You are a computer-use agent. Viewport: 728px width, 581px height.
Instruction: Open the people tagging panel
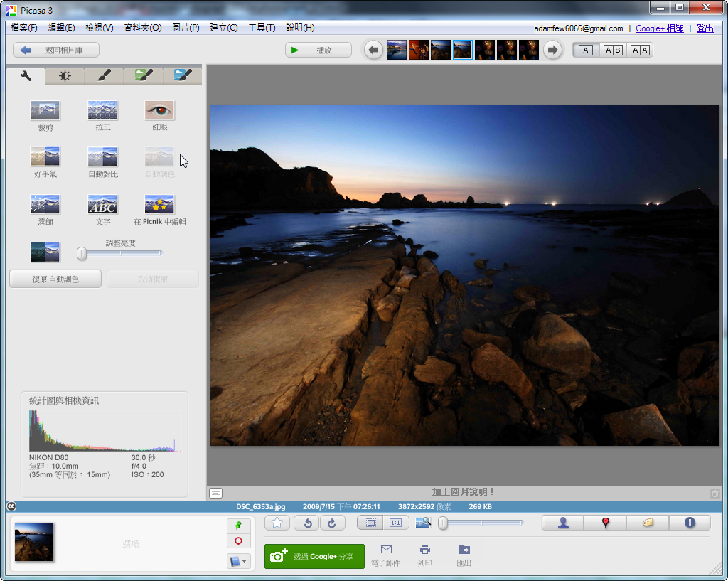pos(563,523)
